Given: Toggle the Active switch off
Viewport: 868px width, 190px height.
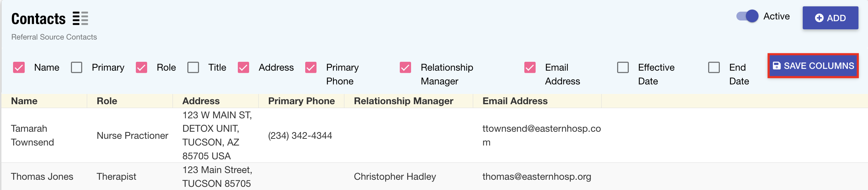Looking at the screenshot, I should 747,16.
